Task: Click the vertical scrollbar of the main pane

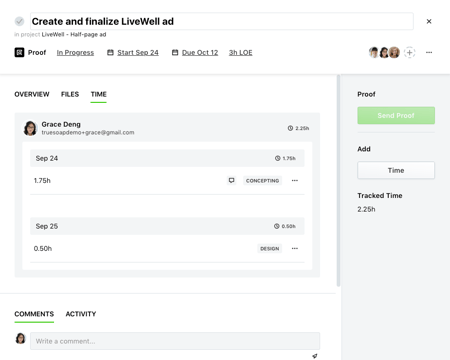Action: point(338,180)
